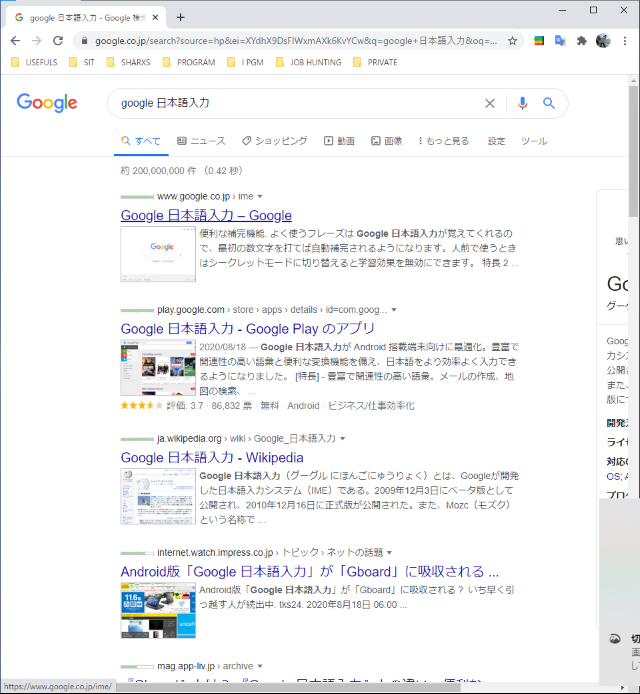Click the vertical scrollbar thumb
Image resolution: width=640 pixels, height=694 pixels.
[633, 150]
